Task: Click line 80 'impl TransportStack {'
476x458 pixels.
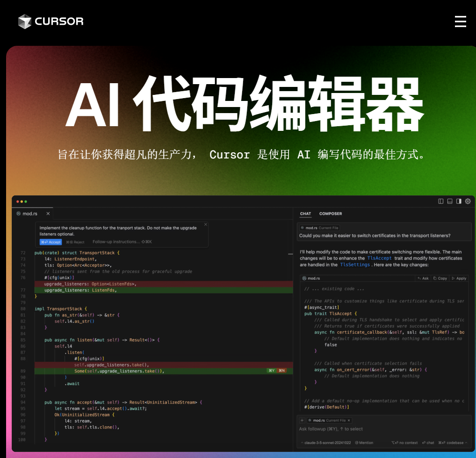Action: coord(61,308)
